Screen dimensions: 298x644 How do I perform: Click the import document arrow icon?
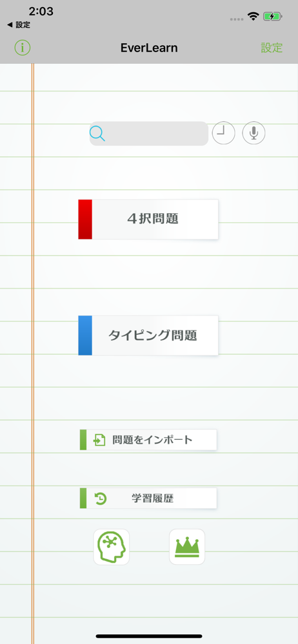(x=99, y=440)
